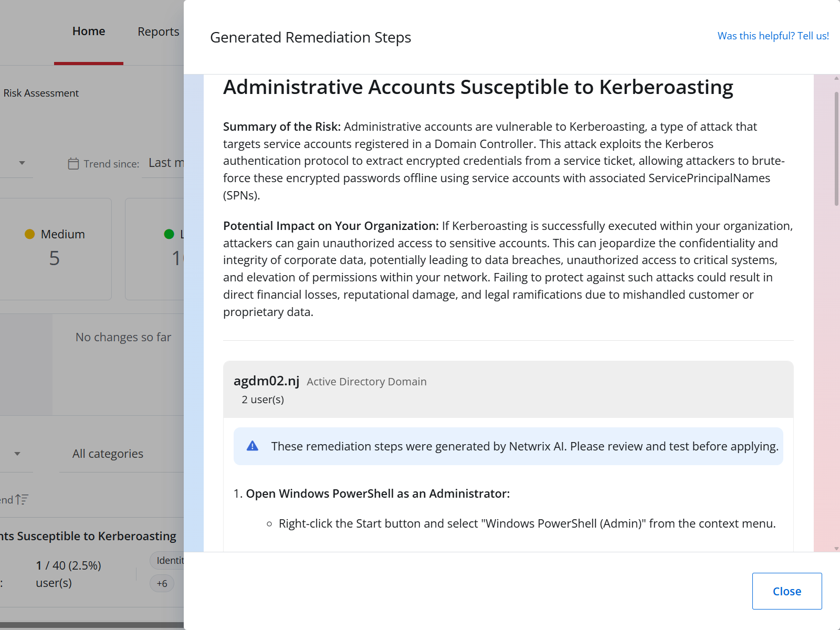Click the agdm02.nj domain heading
The image size is (840, 630).
pyautogui.click(x=266, y=381)
